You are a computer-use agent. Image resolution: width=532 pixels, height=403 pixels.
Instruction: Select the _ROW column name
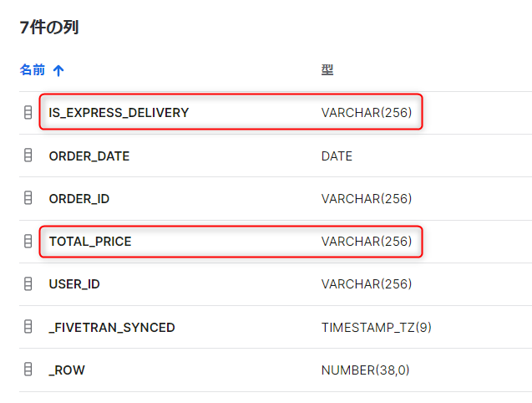tap(67, 370)
